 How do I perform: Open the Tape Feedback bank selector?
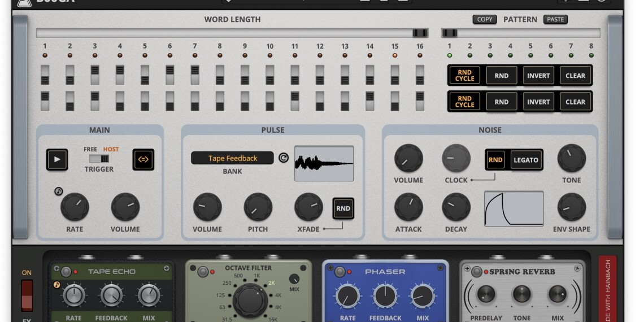point(232,158)
